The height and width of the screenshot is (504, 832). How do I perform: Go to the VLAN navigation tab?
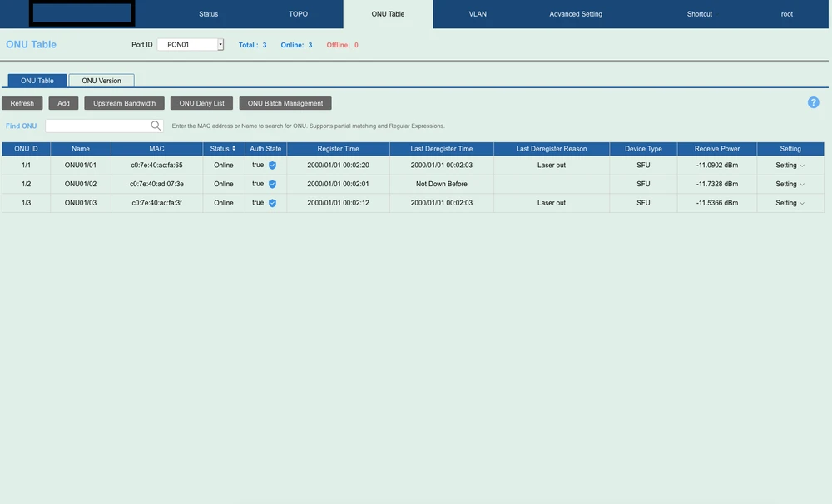tap(478, 14)
